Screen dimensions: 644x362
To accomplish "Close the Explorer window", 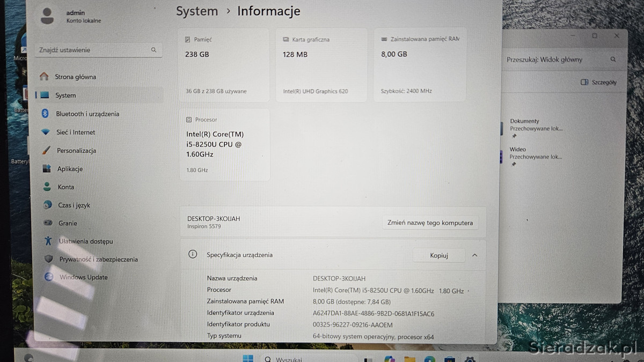I will (617, 36).
